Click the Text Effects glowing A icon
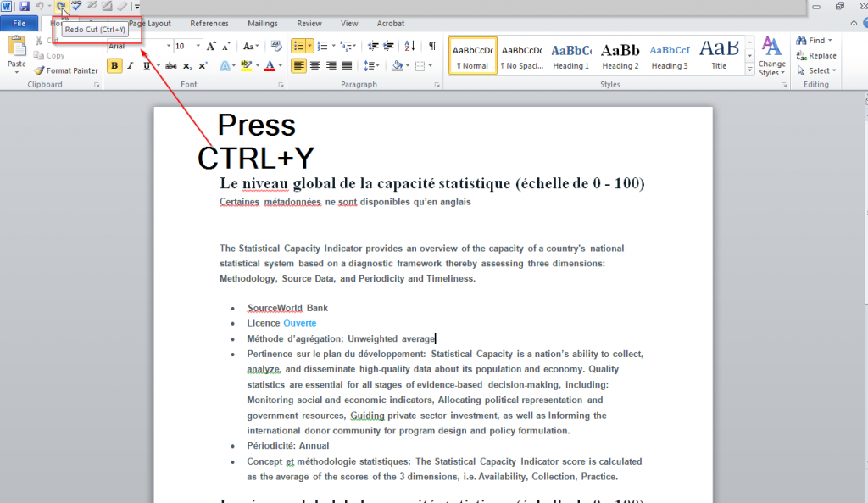This screenshot has height=503, width=868. 225,66
